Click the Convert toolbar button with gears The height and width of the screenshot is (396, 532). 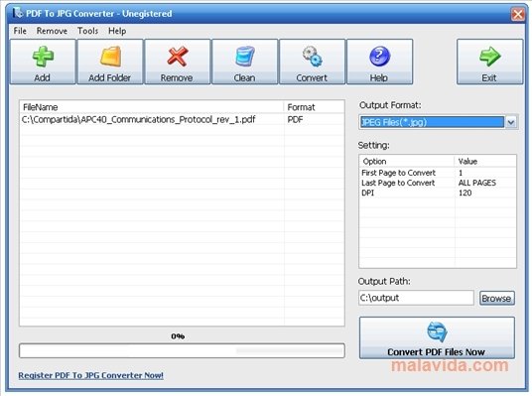(312, 62)
